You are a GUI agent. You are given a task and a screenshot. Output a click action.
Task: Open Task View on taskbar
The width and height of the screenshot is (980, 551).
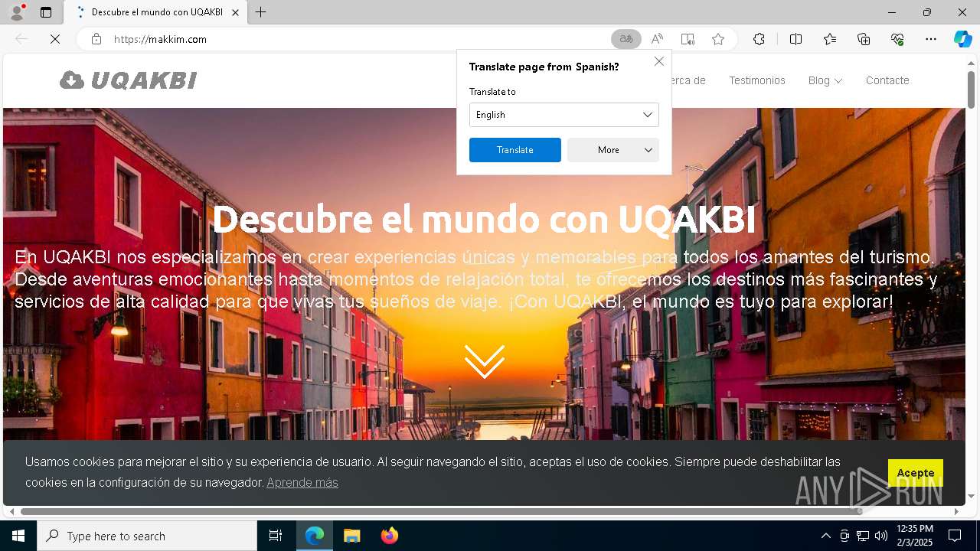276,536
